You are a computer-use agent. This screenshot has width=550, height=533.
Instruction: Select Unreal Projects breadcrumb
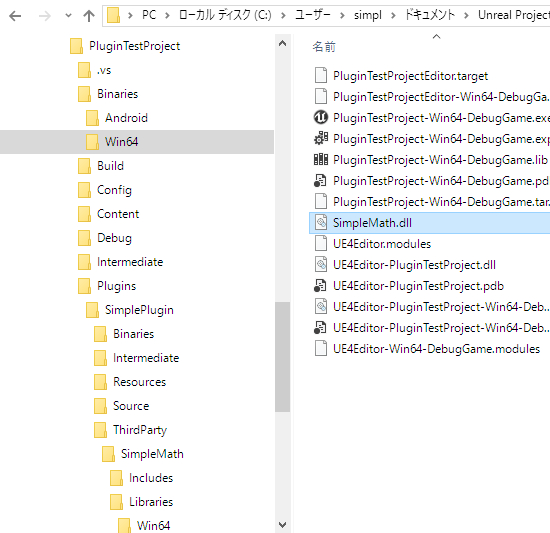(x=514, y=15)
